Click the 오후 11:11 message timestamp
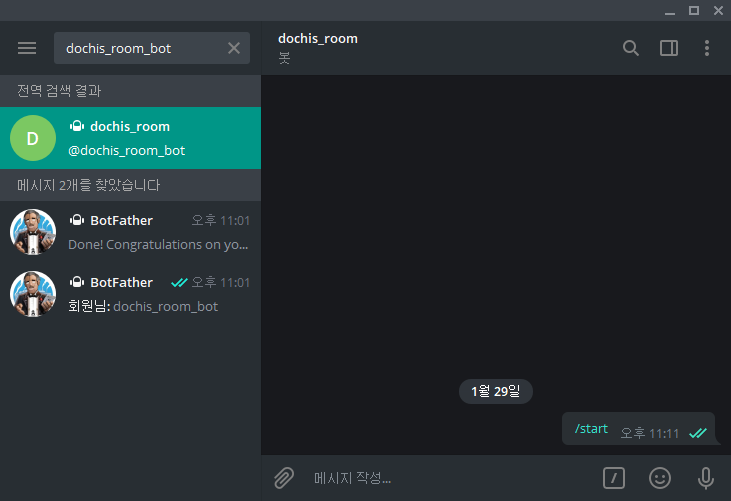The height and width of the screenshot is (501, 731). coord(649,433)
